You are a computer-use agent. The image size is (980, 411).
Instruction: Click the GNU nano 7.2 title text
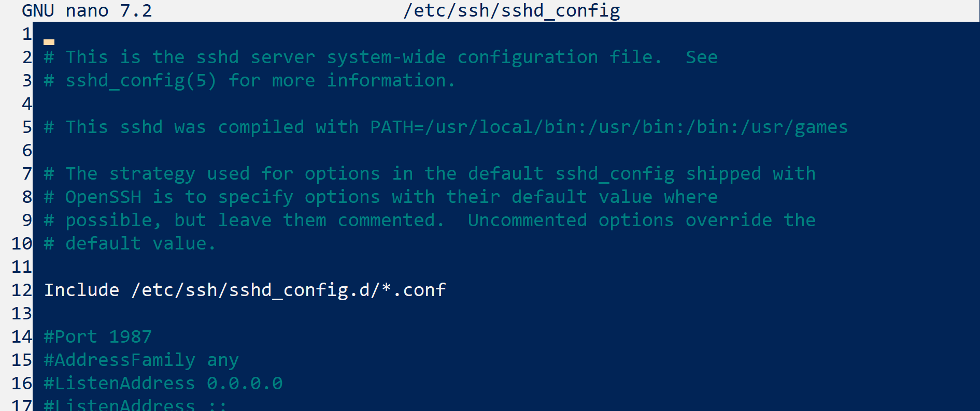pos(87,10)
